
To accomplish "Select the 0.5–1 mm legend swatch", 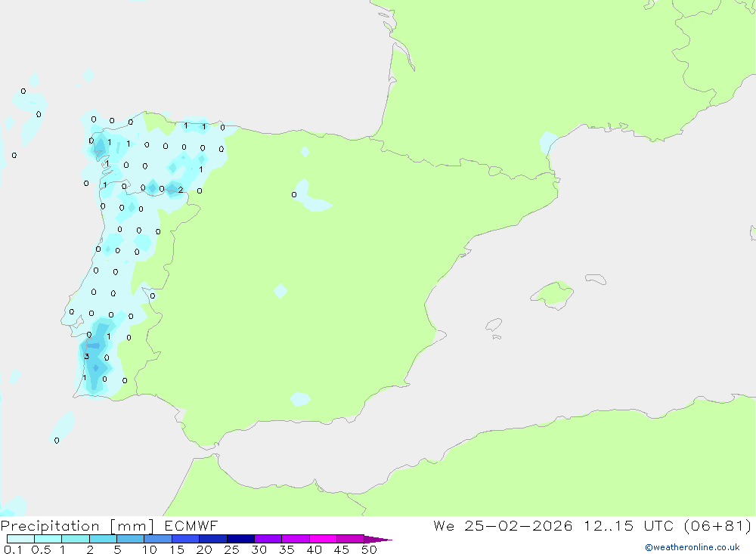I will click(x=48, y=539).
